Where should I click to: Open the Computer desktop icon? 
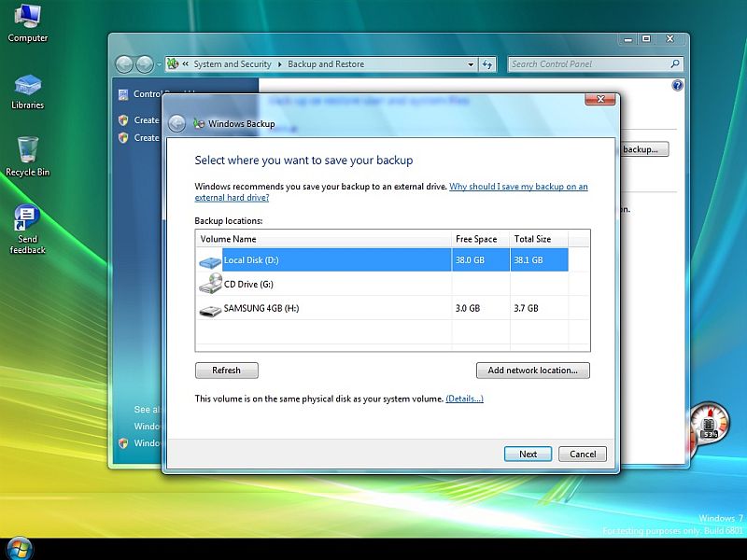coord(27,22)
